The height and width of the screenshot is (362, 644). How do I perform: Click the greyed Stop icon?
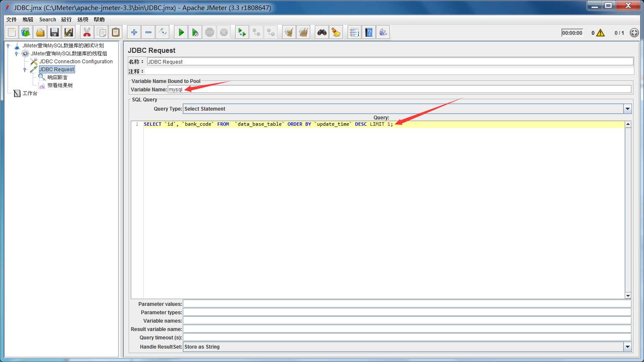coord(209,32)
